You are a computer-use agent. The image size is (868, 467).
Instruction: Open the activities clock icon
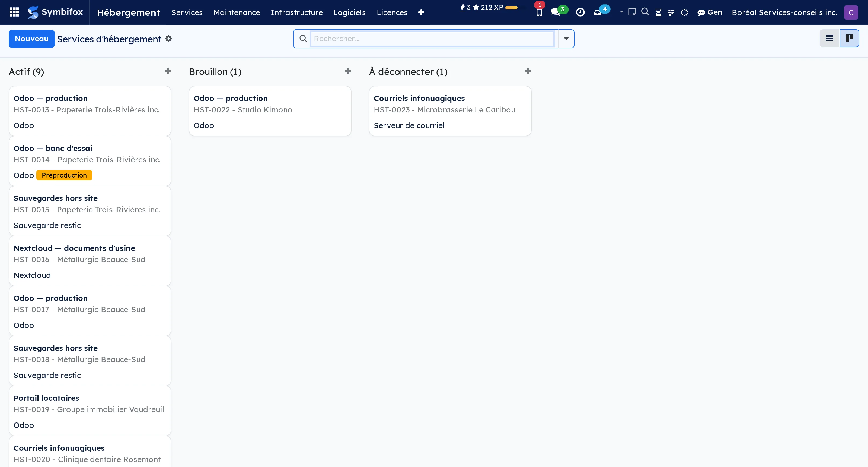tap(580, 12)
